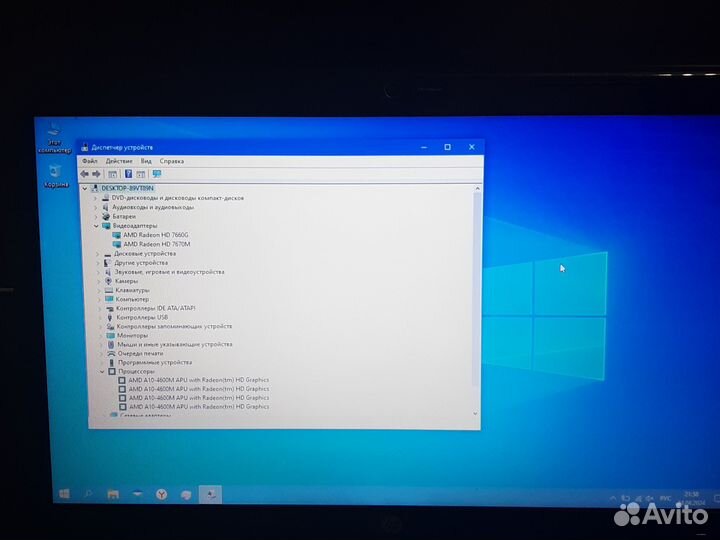Minimize the Диспетчер устройств window

point(423,147)
